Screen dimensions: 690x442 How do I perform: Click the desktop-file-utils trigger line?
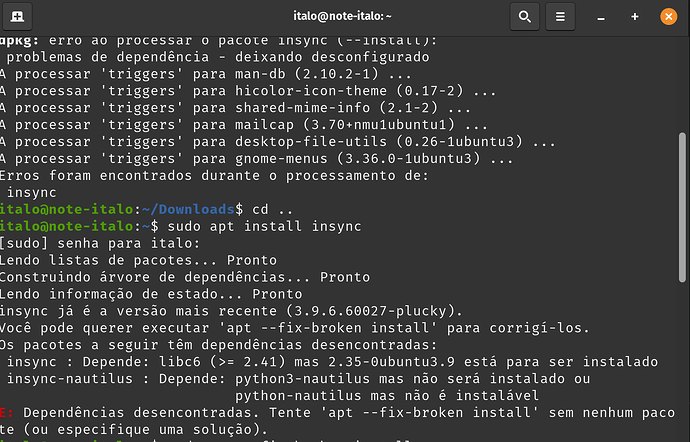point(278,142)
